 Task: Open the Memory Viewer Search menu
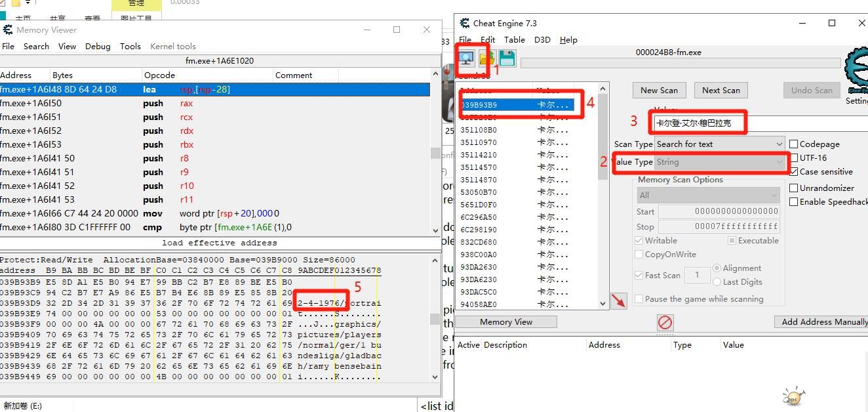pos(36,46)
